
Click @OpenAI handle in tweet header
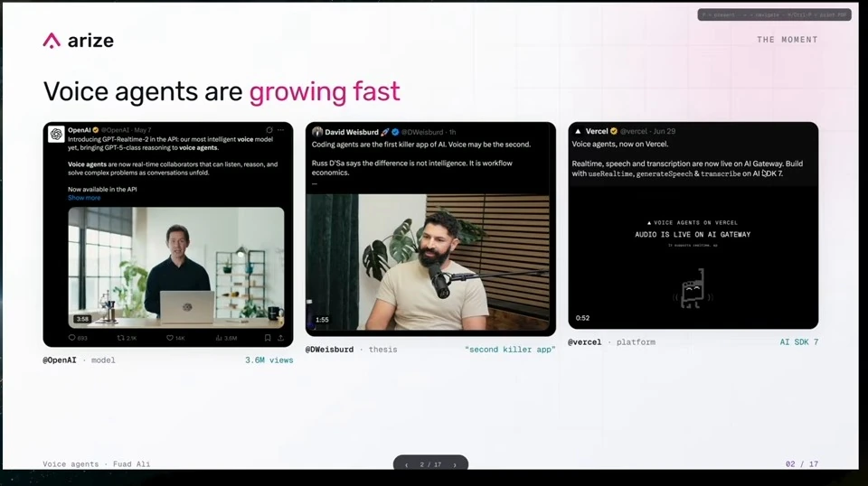click(115, 130)
